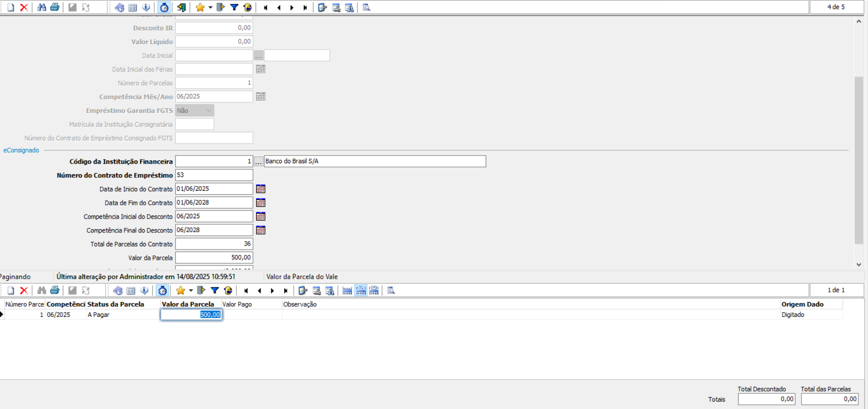Click the exit door icon in top toolbar
The image size is (868, 409).
click(x=182, y=7)
